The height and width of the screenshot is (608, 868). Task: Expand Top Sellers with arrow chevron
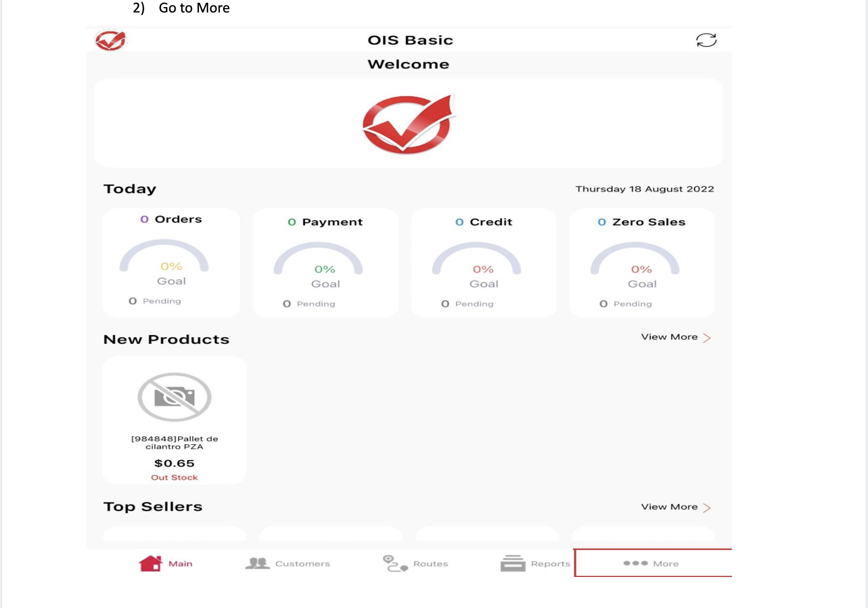[x=707, y=507]
